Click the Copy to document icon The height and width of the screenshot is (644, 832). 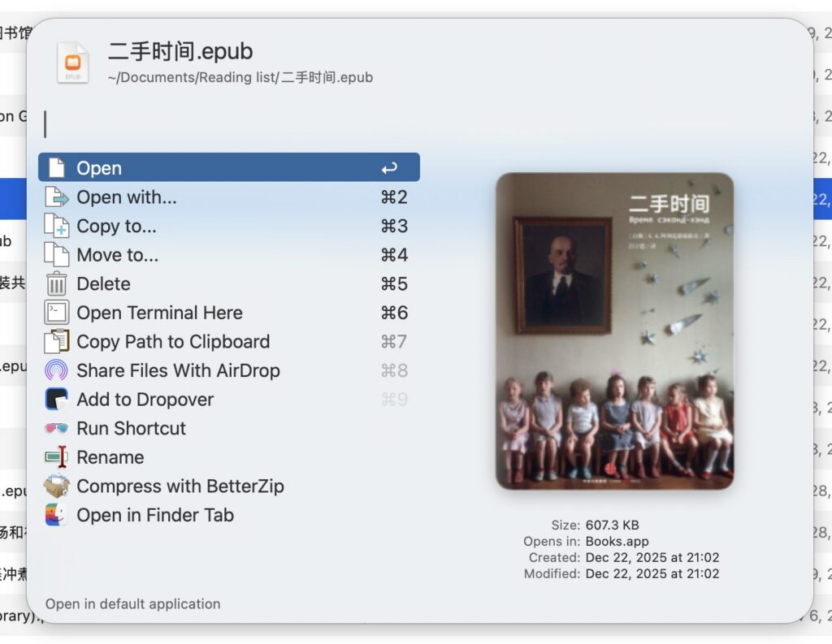point(56,226)
